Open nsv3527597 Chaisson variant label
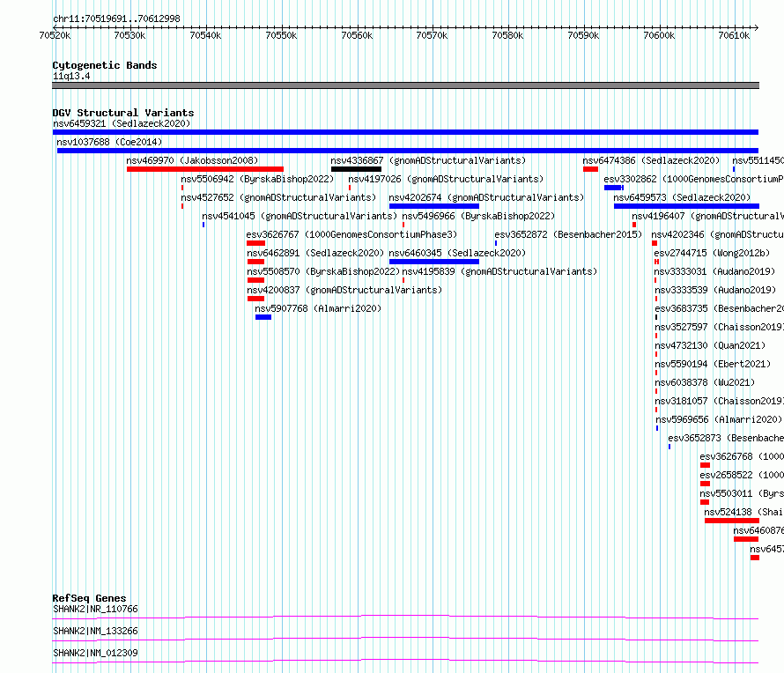 point(720,327)
